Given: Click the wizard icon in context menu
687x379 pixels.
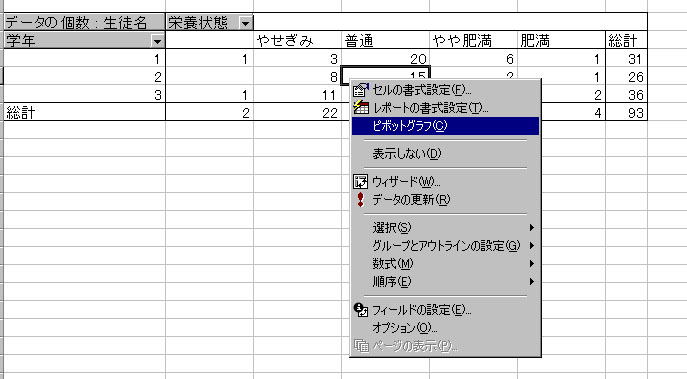Looking at the screenshot, I should (x=361, y=181).
